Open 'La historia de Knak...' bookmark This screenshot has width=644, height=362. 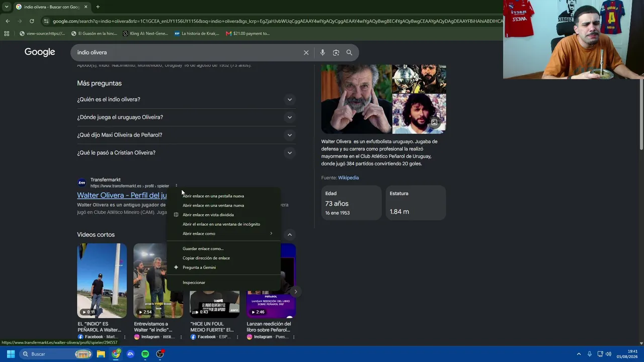(x=197, y=34)
